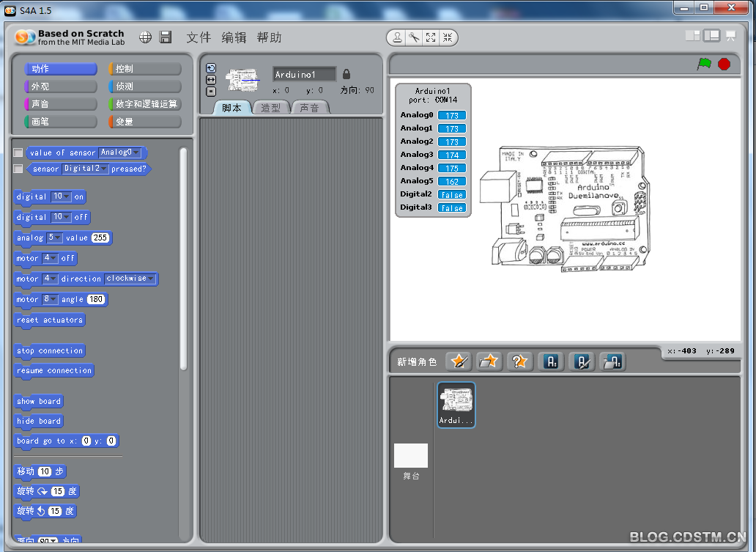Open the 文件 (File) menu
Screen dimensions: 756x552
(x=198, y=37)
